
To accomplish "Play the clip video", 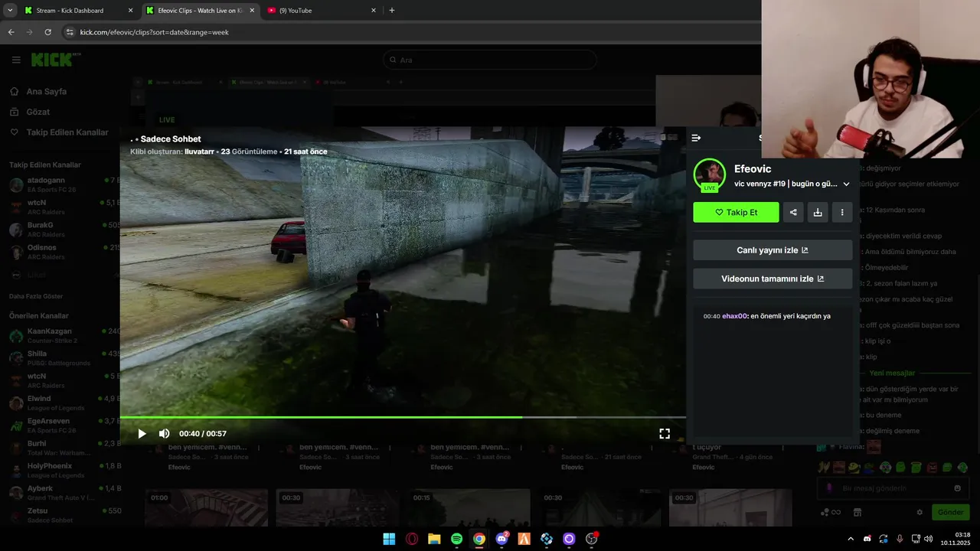I will (142, 434).
